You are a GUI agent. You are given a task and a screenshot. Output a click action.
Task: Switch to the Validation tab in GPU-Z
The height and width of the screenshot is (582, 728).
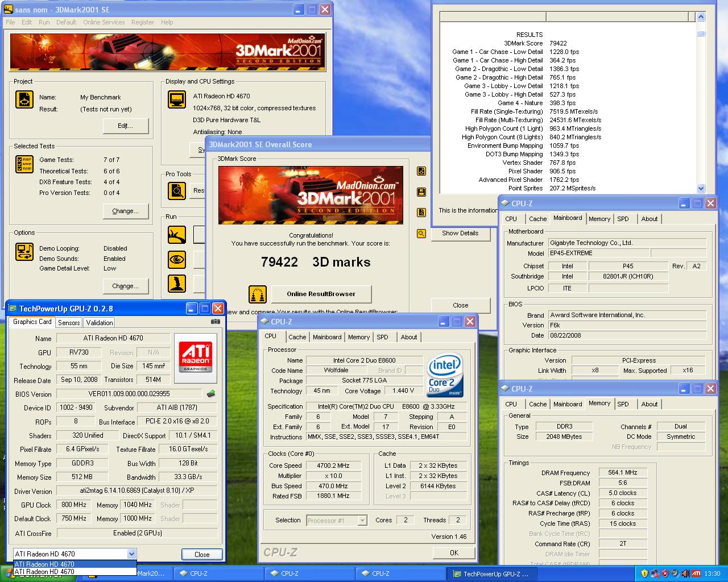[100, 322]
